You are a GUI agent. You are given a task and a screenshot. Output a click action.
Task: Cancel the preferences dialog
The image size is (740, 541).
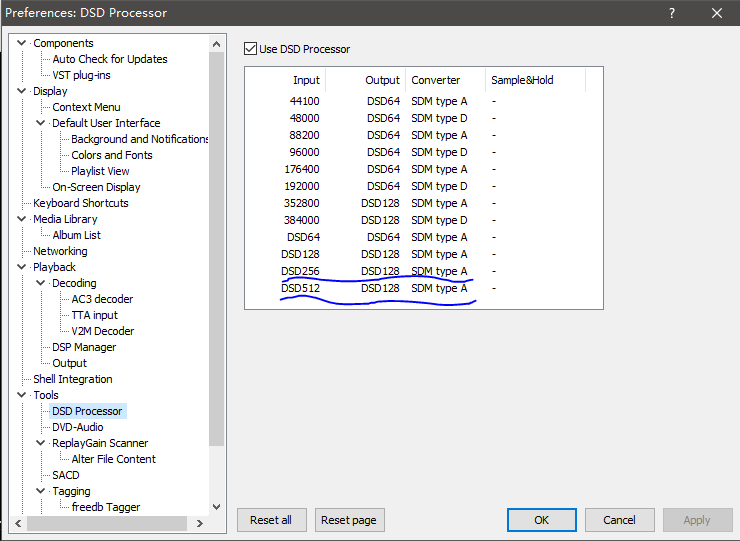point(619,520)
